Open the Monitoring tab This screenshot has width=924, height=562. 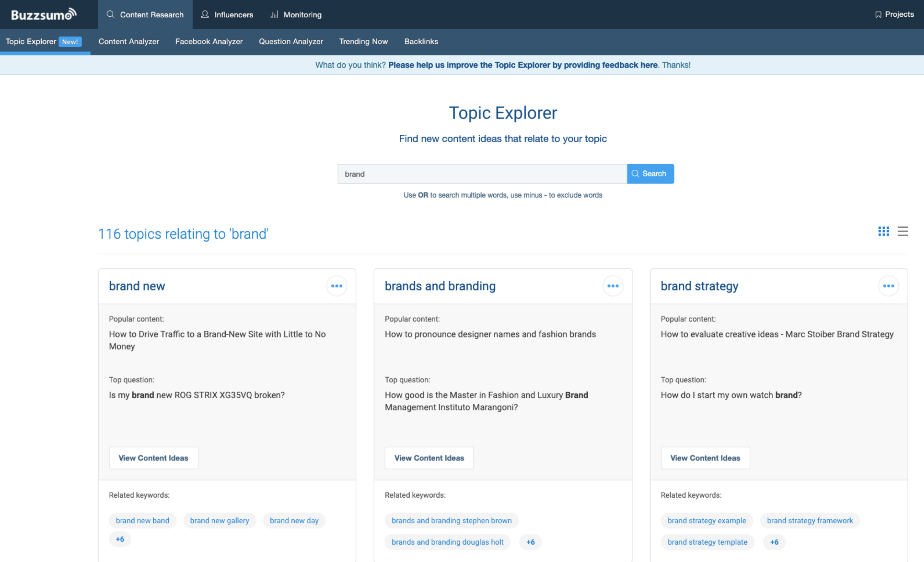tap(296, 15)
